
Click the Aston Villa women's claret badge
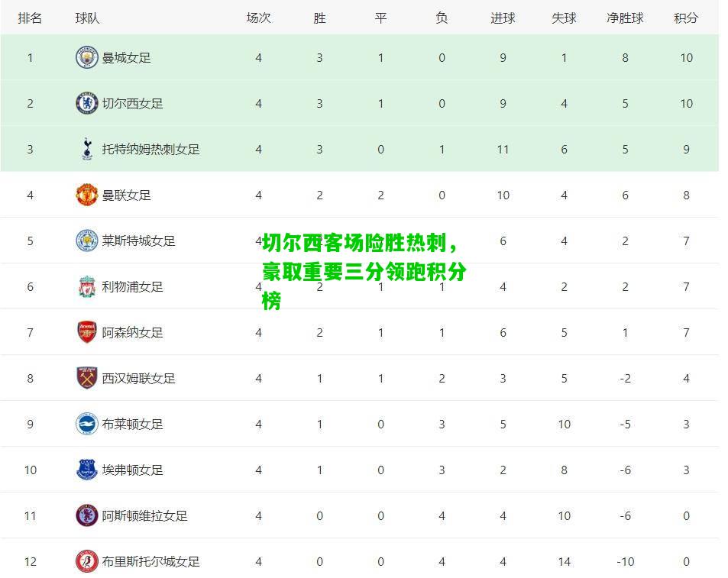(x=87, y=515)
